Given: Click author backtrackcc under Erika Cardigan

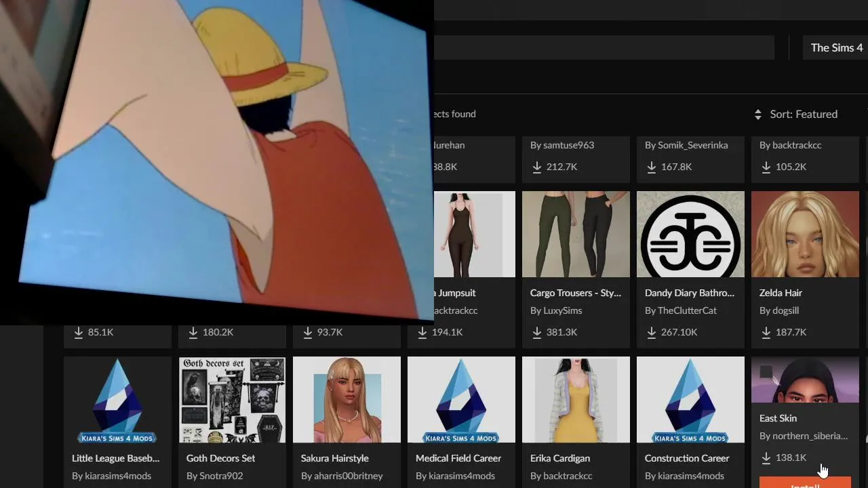Looking at the screenshot, I should (568, 476).
